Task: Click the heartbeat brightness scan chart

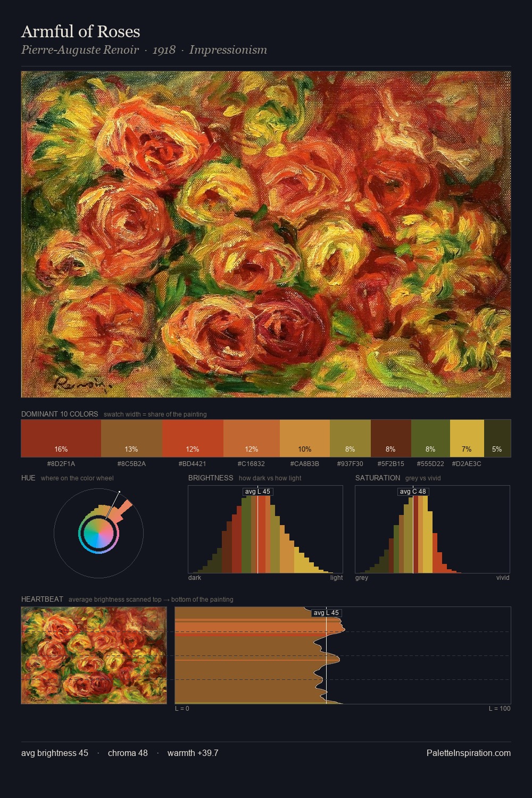Action: pos(343,655)
